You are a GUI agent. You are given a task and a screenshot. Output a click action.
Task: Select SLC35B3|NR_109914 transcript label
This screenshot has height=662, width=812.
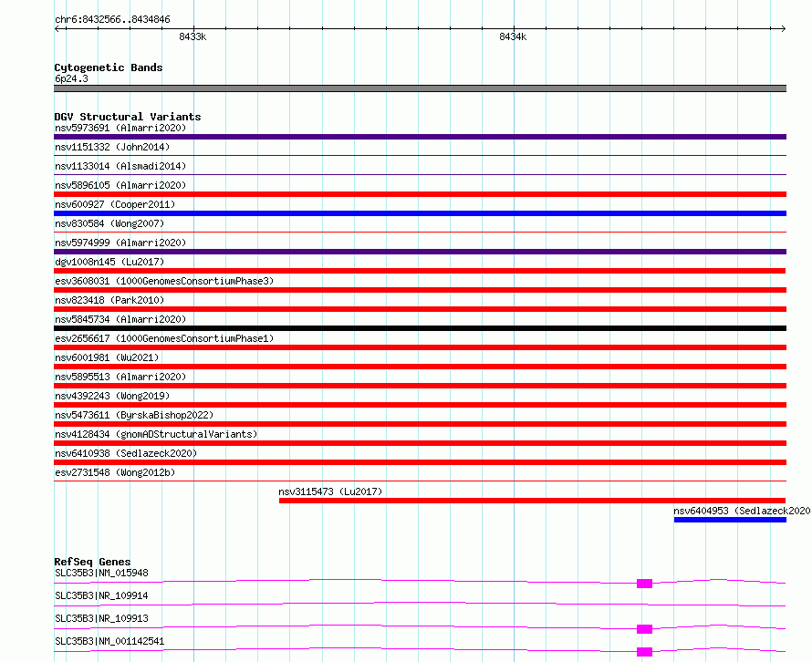click(x=101, y=595)
